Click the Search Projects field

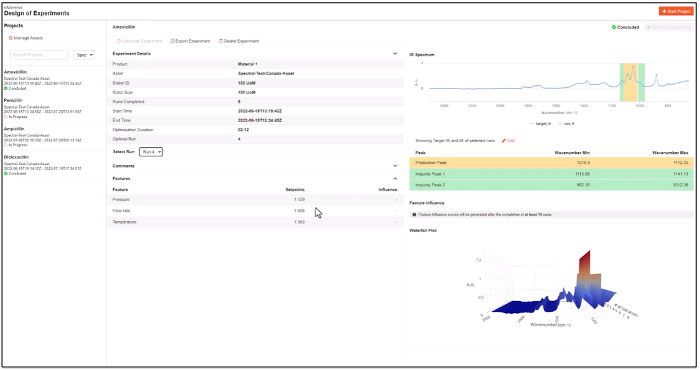click(39, 55)
